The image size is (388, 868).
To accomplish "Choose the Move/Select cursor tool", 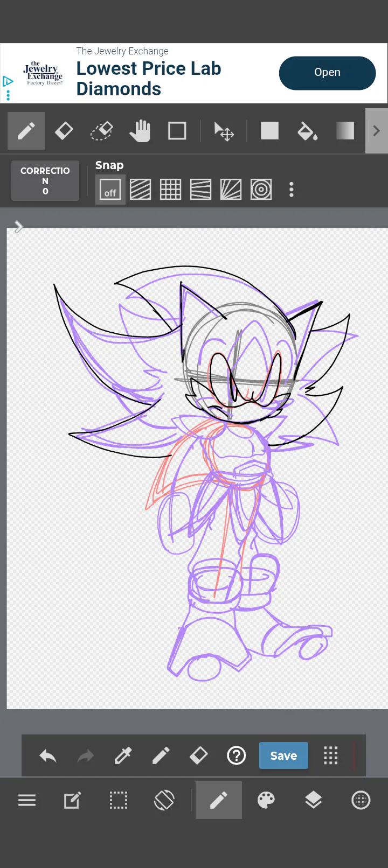I will pyautogui.click(x=224, y=131).
